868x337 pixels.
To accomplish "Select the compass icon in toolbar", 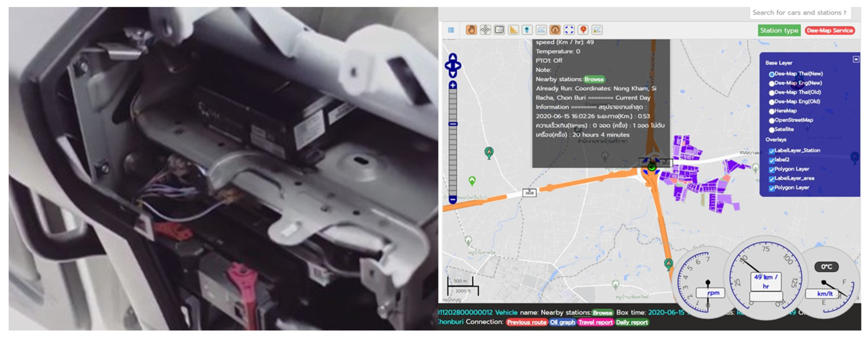I will tap(555, 30).
